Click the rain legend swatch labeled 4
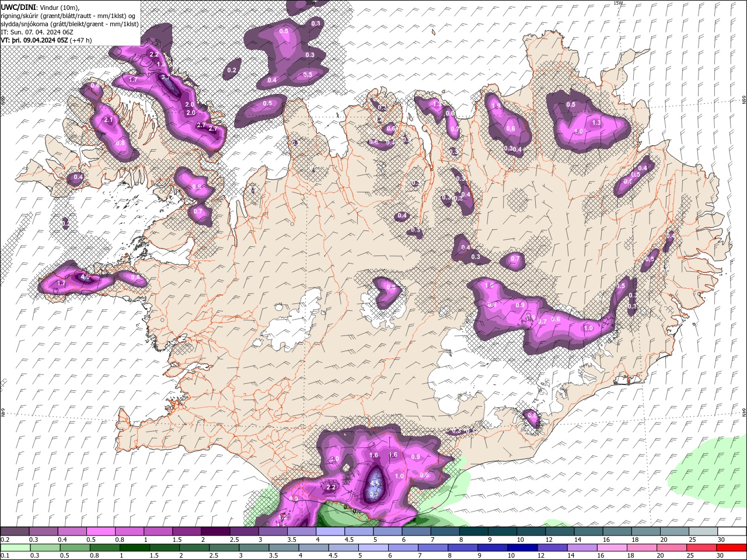 (313, 548)
